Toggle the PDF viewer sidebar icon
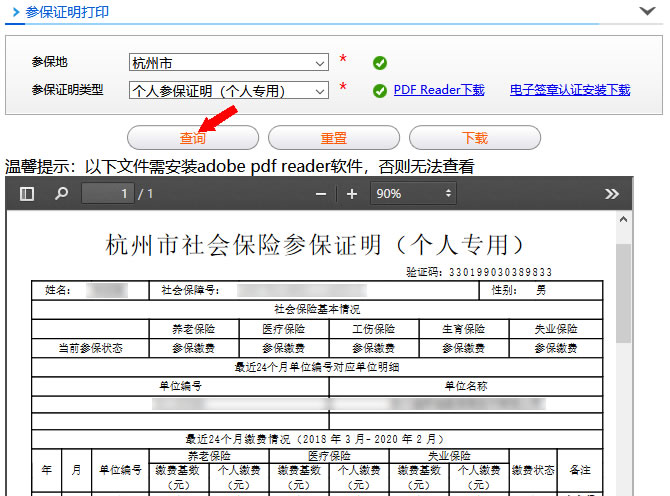Viewport: 670px width, 496px height. [x=26, y=194]
